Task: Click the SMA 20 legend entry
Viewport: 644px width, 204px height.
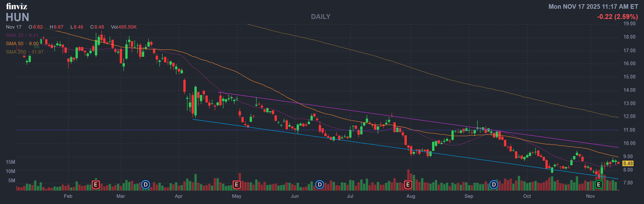Action: 22,35
